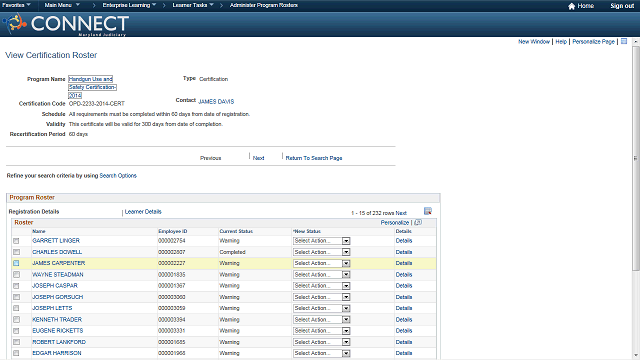This screenshot has height=360, width=640.
Task: Open Handgun Use and Safety Certification program link
Action: [92, 87]
